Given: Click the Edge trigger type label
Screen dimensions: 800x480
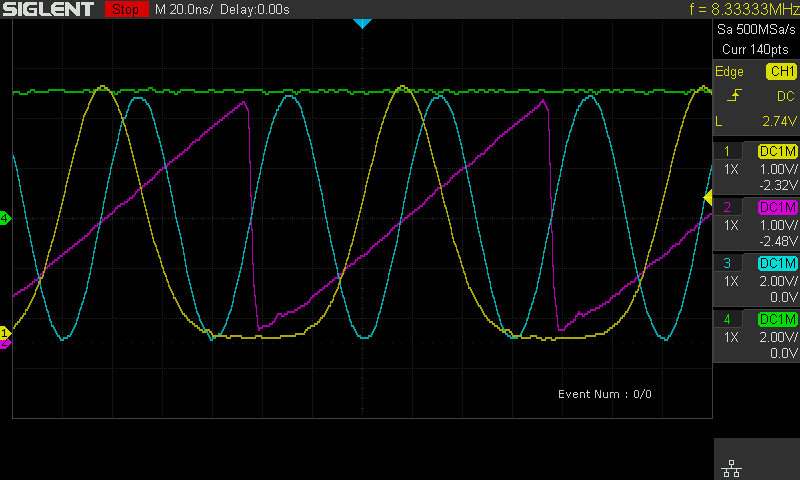Looking at the screenshot, I should click(x=729, y=71).
